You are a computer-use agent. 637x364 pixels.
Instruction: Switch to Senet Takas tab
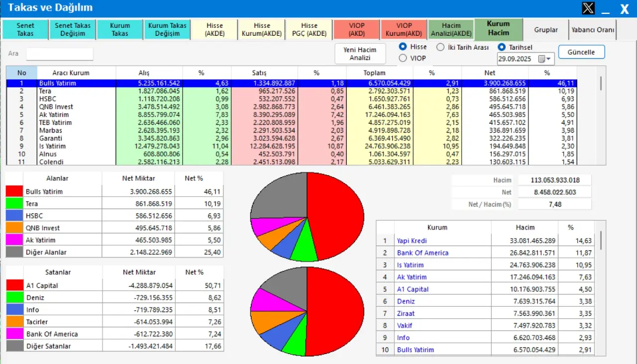click(25, 29)
